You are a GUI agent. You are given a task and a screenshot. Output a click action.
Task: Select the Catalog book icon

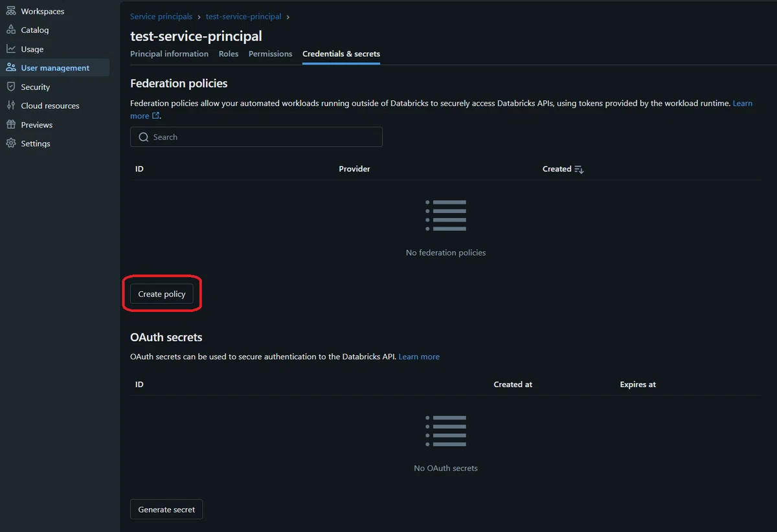pyautogui.click(x=11, y=30)
